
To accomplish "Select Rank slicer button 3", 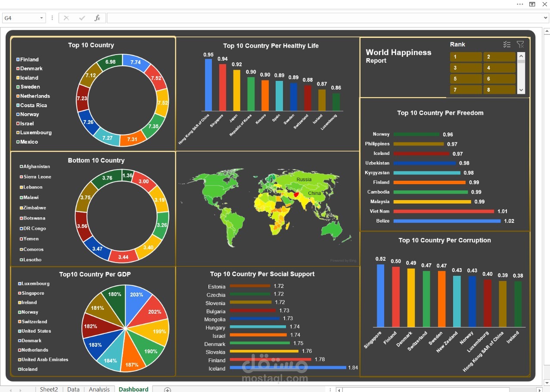I will pos(466,68).
